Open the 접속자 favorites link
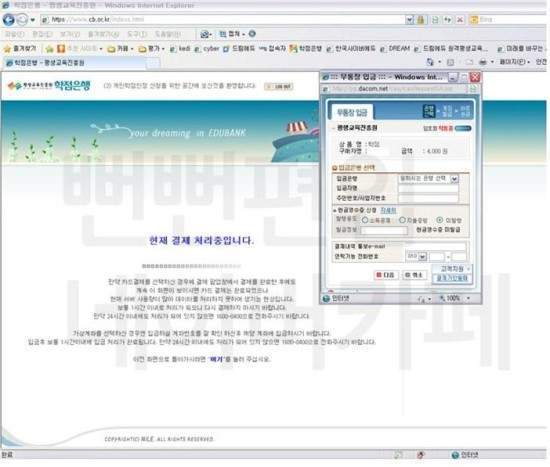 pyautogui.click(x=272, y=49)
